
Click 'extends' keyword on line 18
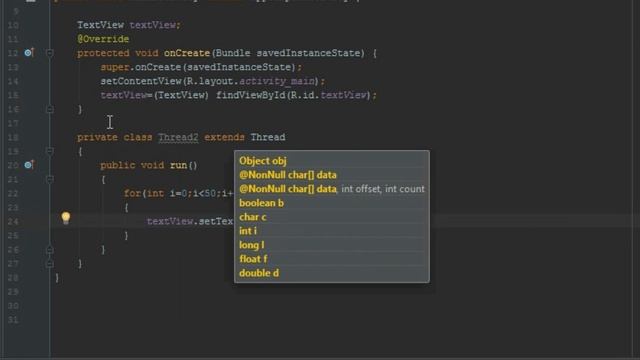224,137
